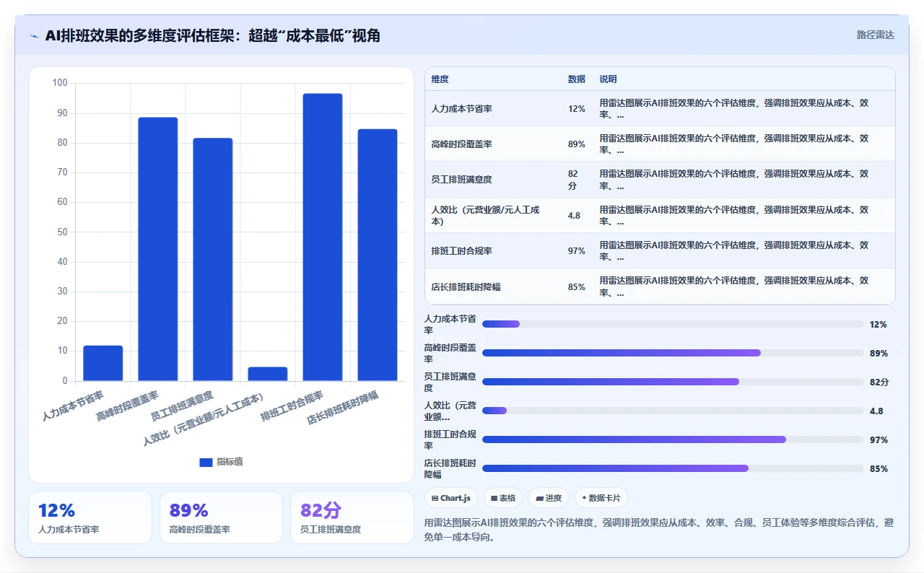Click the 店长排班耗时降幅 progress bar
This screenshot has width=924, height=573.
tap(673, 468)
